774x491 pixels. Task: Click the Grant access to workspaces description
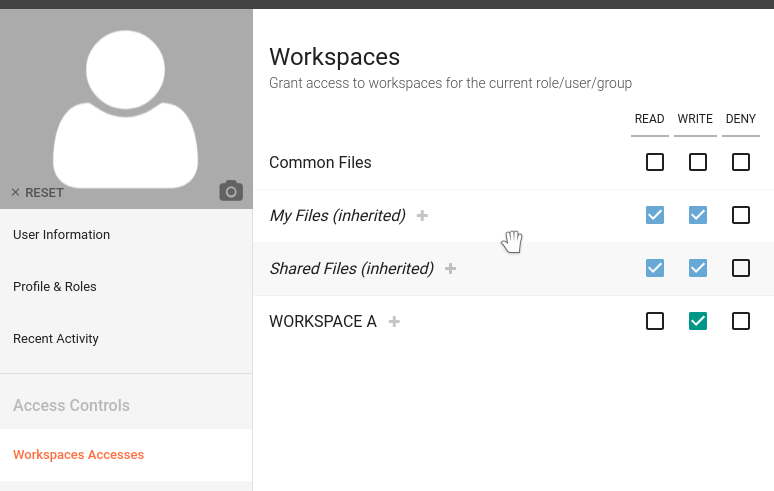(450, 83)
